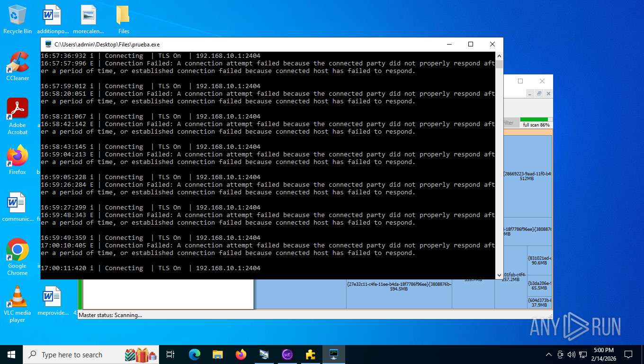Open the network status tray icon
Image resolution: width=644 pixels, height=364 pixels.
(x=582, y=355)
